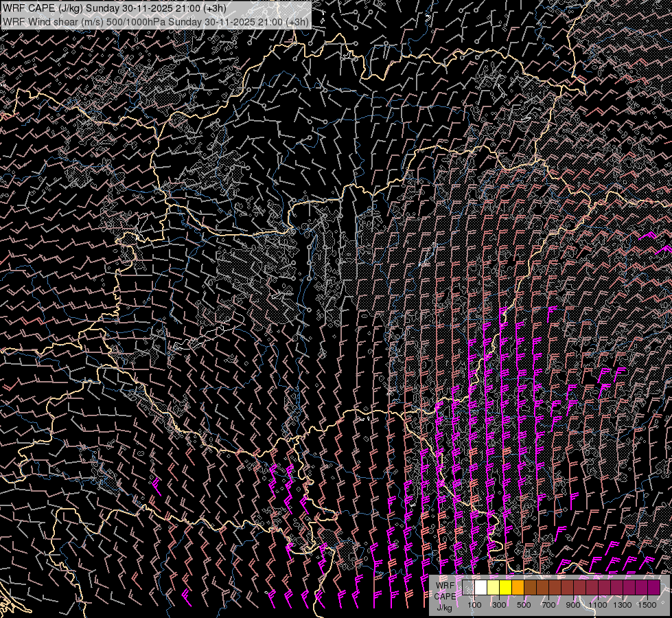The height and width of the screenshot is (618, 672).
Task: Click the 1500 label at the legend end
Action: 648,605
